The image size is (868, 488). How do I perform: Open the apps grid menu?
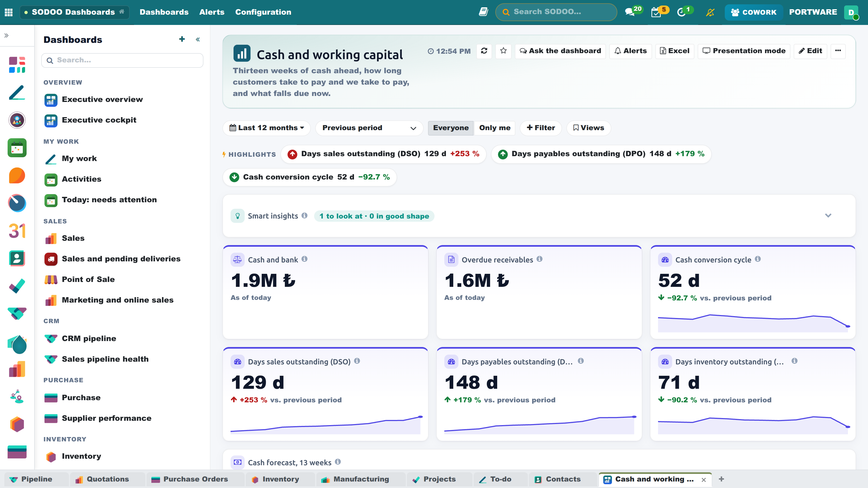9,12
